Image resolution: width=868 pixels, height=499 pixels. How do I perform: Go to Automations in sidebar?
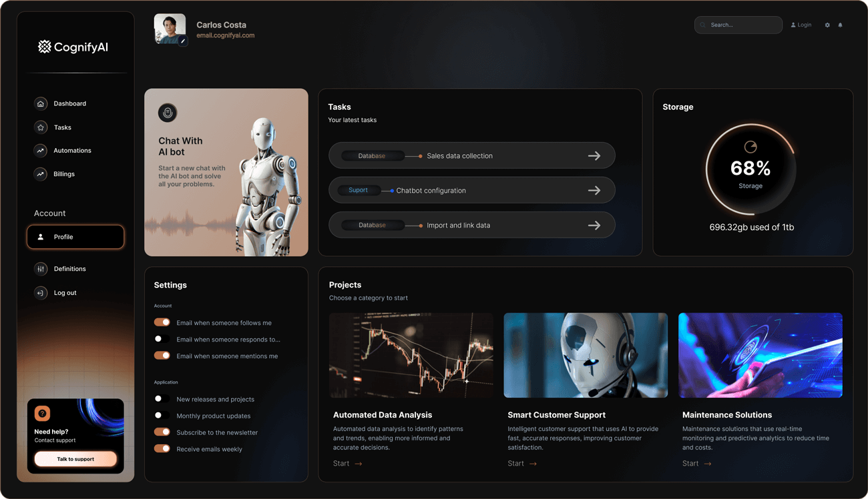72,151
